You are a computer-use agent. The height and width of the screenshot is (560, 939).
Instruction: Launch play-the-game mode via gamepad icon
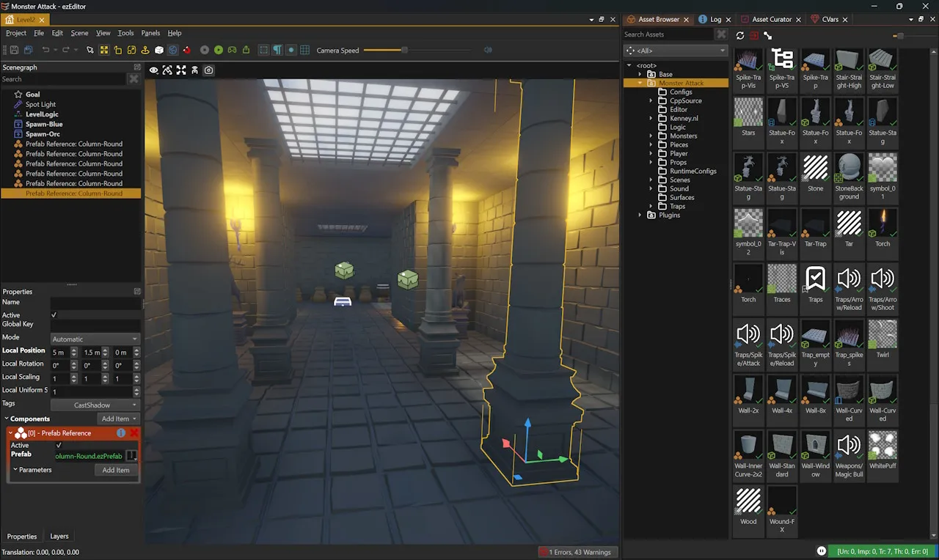(233, 49)
